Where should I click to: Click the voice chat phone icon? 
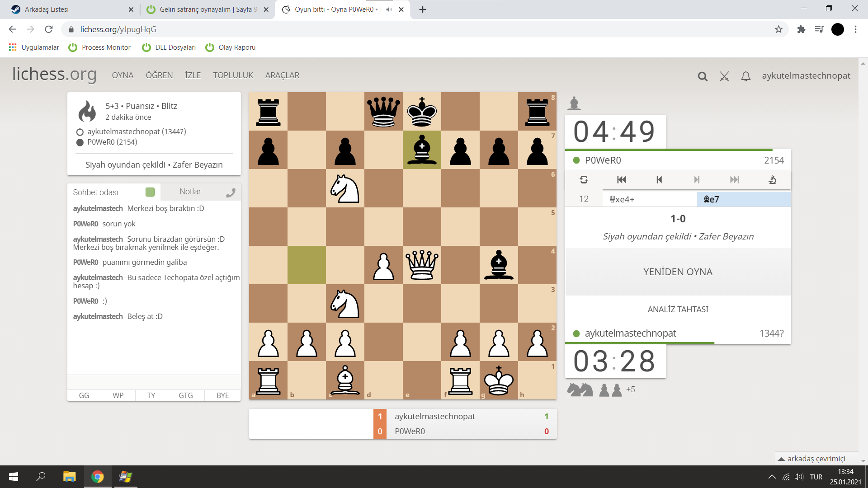click(x=231, y=193)
